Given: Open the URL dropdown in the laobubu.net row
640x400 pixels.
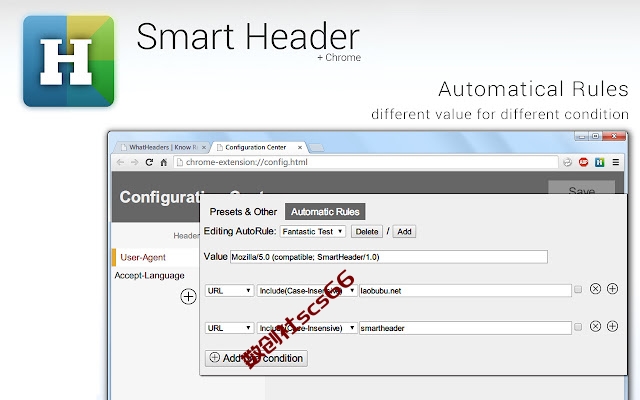Looking at the screenshot, I should pyautogui.click(x=229, y=291).
